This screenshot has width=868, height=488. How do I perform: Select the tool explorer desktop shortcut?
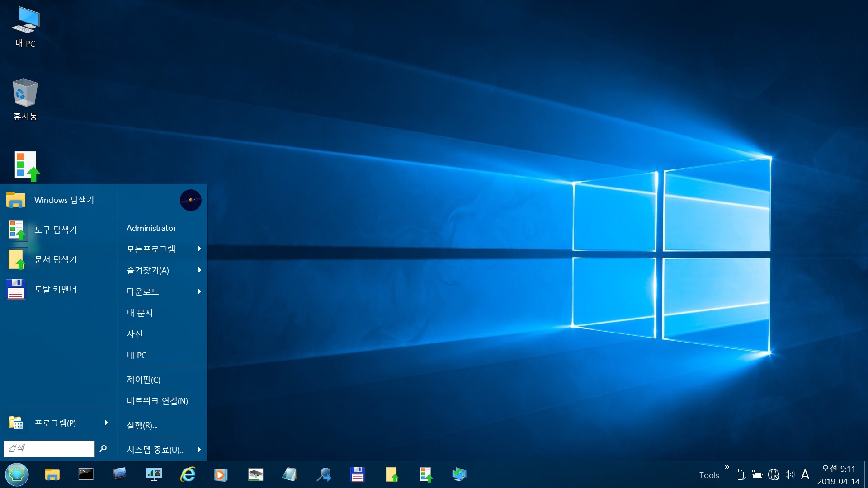click(27, 166)
